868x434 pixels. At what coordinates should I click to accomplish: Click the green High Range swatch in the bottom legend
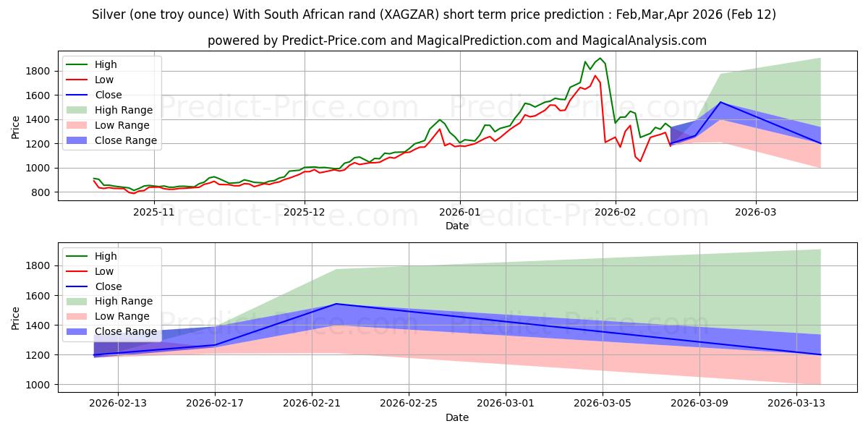[x=79, y=302]
